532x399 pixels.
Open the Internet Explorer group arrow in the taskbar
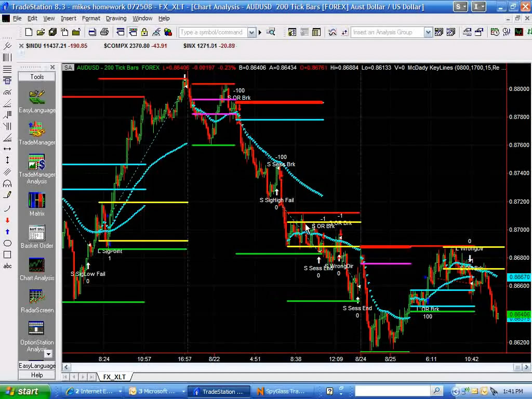point(120,392)
